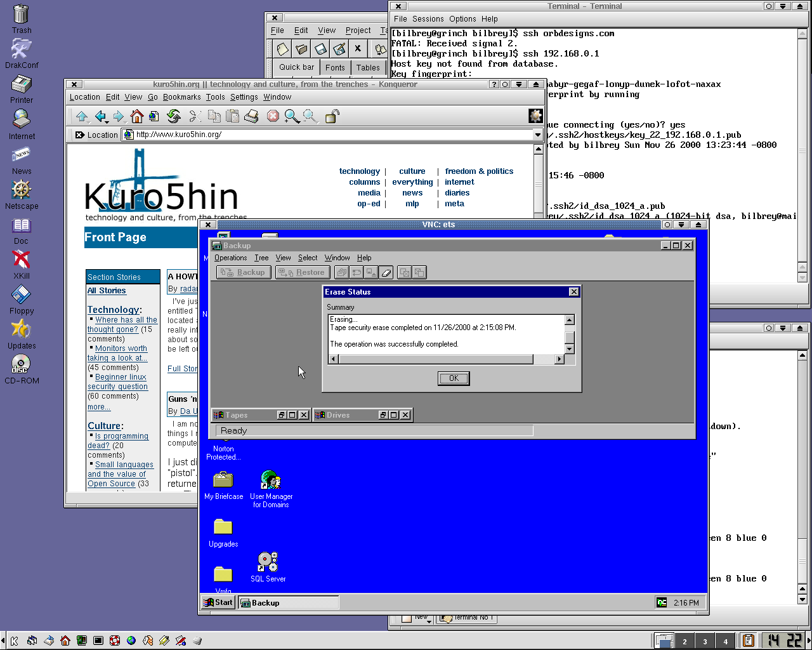Click the Erase Status summary down scroll arrow
This screenshot has width=812, height=650.
click(x=569, y=348)
